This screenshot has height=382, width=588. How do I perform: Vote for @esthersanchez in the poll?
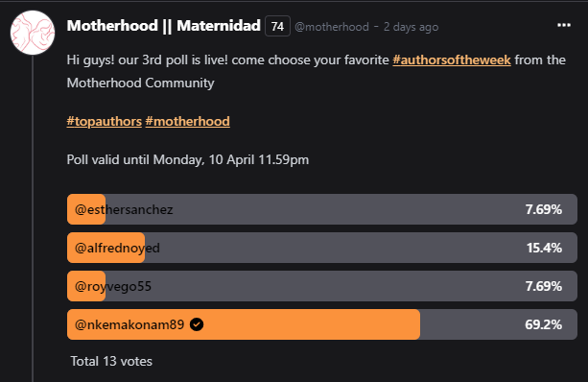(322, 209)
